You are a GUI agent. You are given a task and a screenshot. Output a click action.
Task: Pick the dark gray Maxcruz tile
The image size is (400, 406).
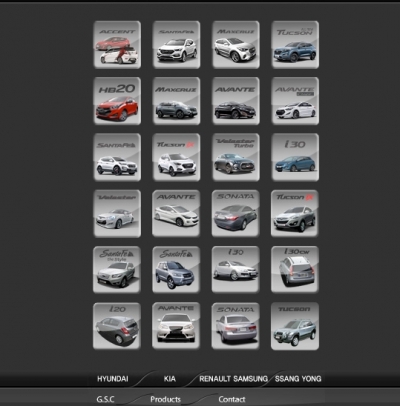click(176, 101)
